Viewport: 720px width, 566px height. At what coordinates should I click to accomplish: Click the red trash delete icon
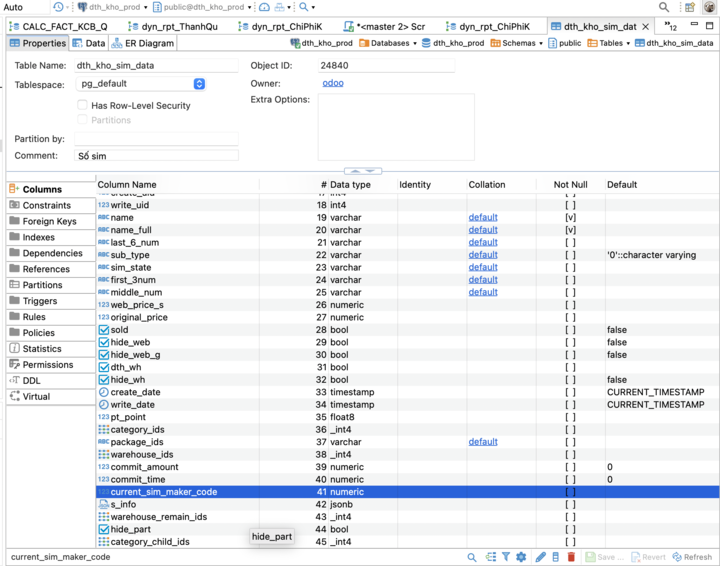(571, 557)
